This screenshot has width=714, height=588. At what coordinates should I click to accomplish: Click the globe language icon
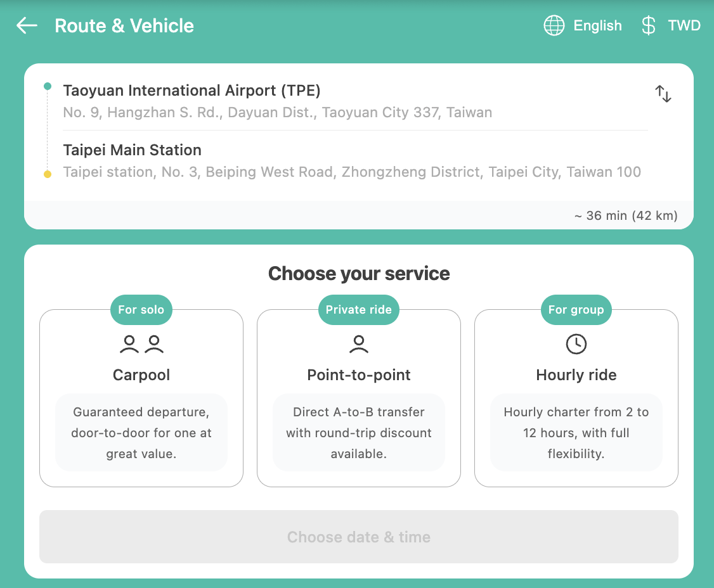[554, 25]
